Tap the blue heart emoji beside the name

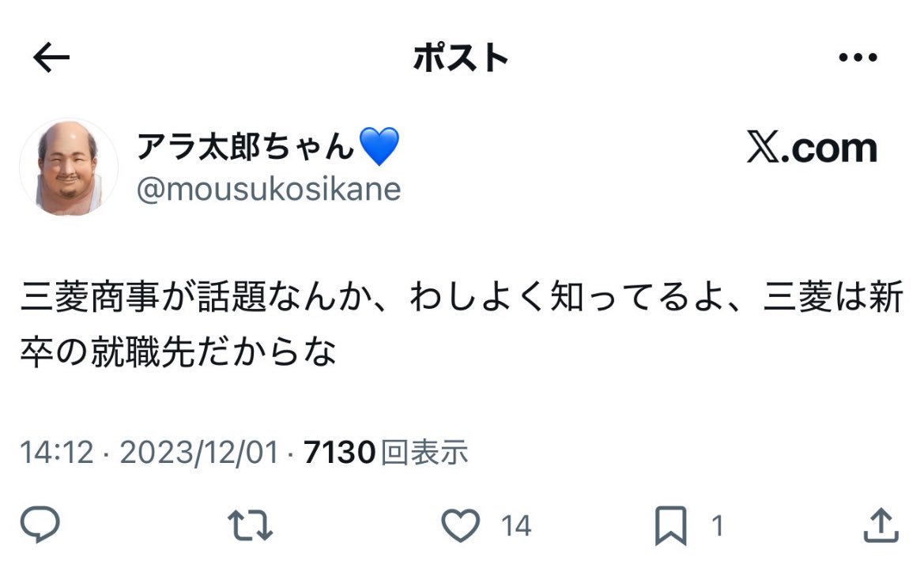tap(379, 147)
